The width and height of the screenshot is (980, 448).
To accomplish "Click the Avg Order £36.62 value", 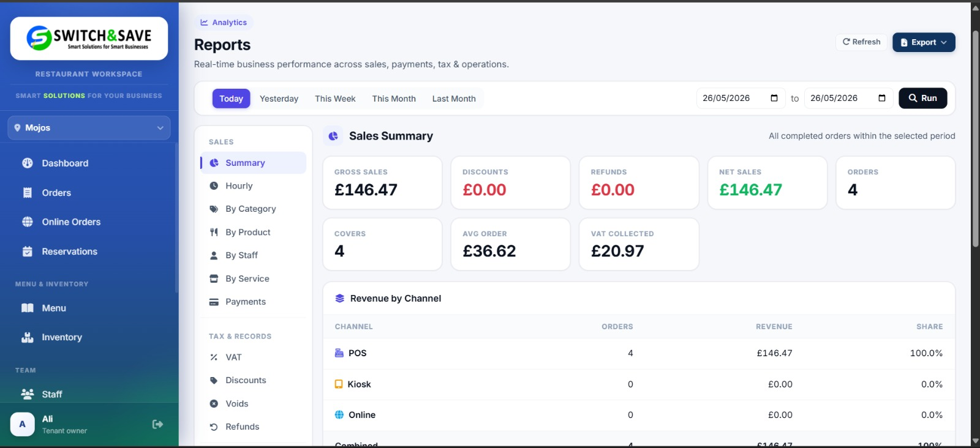I will 489,251.
